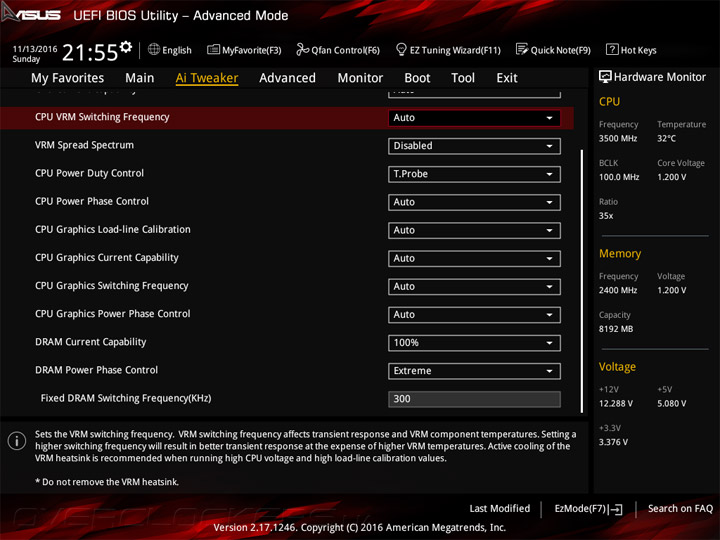Select the DRAM Power Phase Control label
This screenshot has height=540, width=720.
[96, 370]
